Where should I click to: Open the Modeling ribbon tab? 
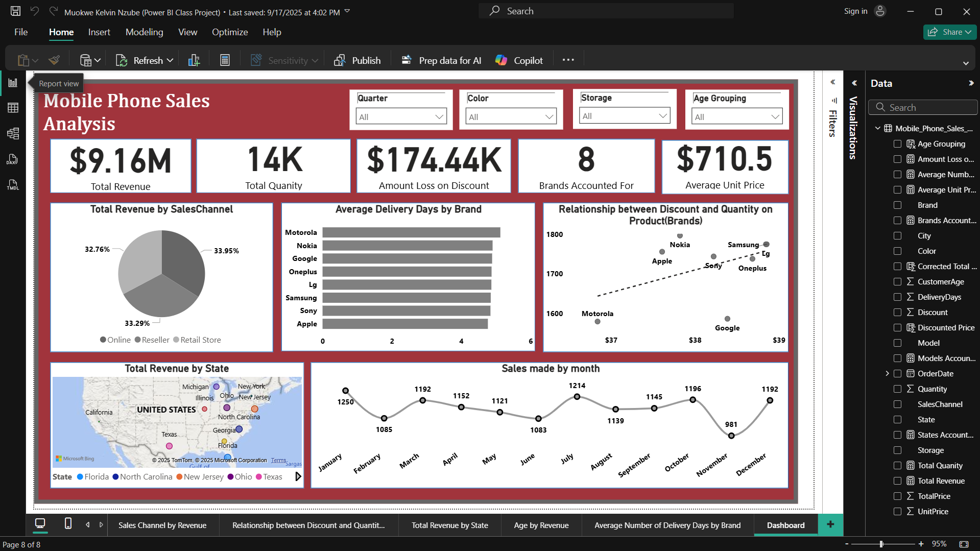pos(144,32)
